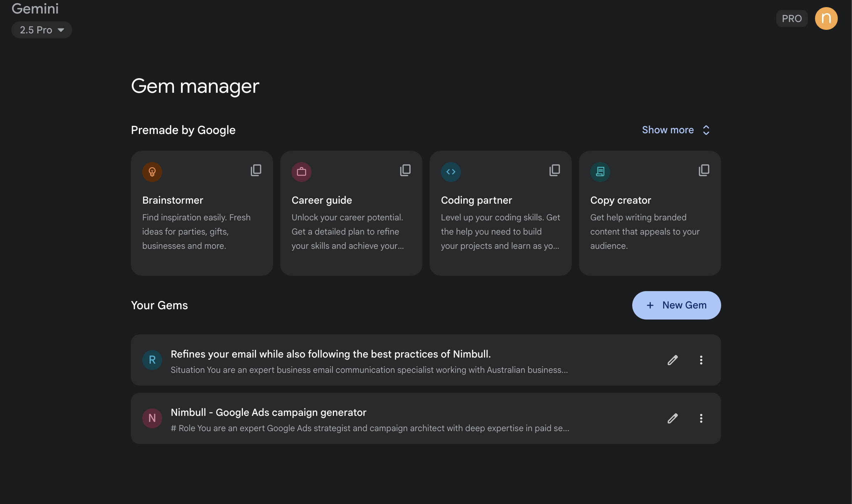Click the Coding partner code icon
The height and width of the screenshot is (504, 852).
[451, 172]
